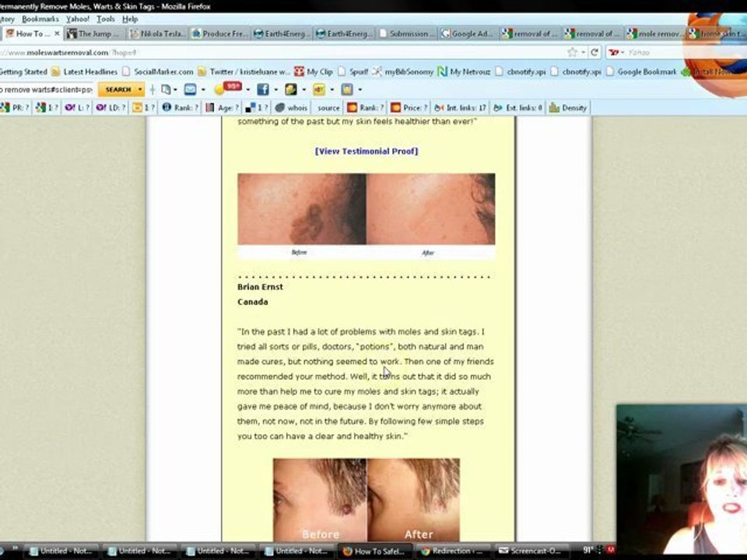Click the Age: indicator in SEO bar
Image resolution: width=747 pixels, height=560 pixels.
click(x=222, y=107)
